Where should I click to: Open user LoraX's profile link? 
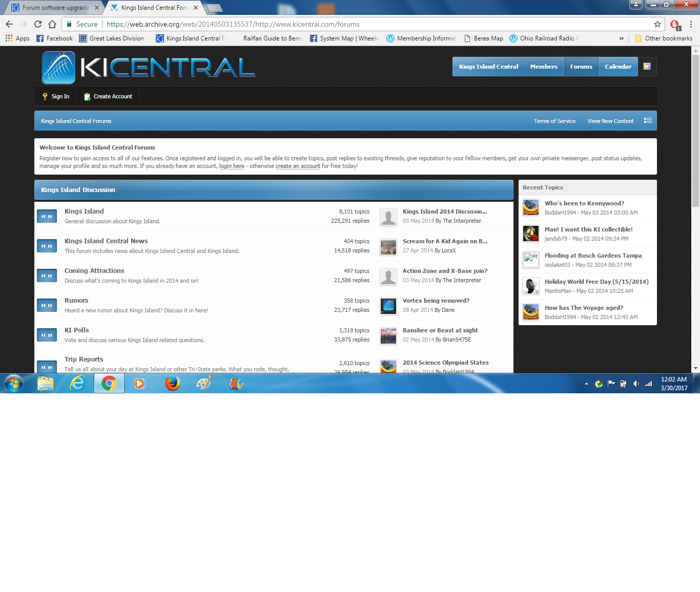coord(449,250)
